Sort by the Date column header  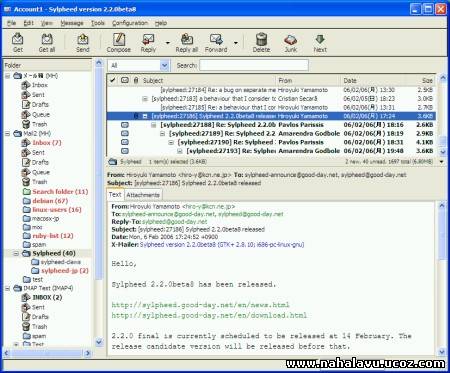[x=373, y=80]
